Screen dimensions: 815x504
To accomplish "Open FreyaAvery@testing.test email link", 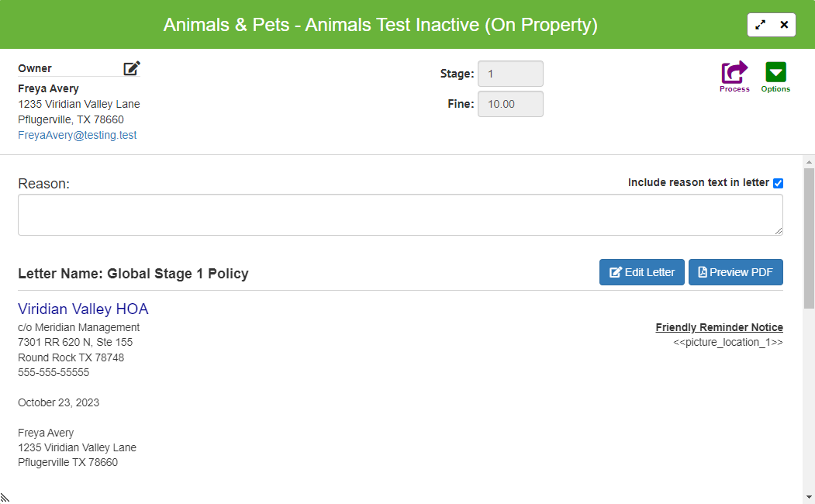I will [x=78, y=135].
